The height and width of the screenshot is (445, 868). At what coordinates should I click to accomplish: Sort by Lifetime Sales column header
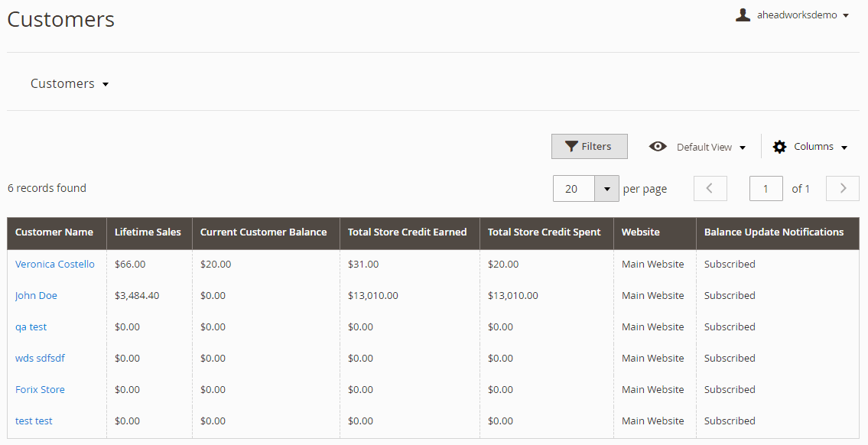149,232
